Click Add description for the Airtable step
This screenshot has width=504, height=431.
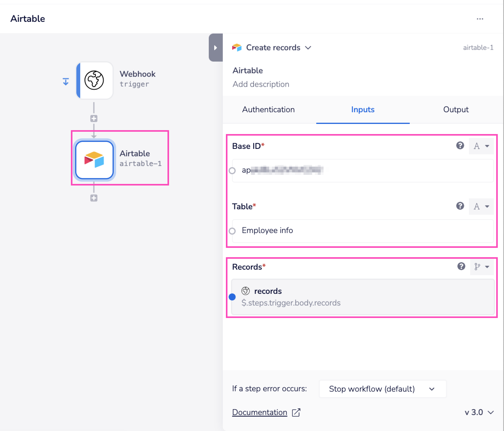pyautogui.click(x=261, y=84)
